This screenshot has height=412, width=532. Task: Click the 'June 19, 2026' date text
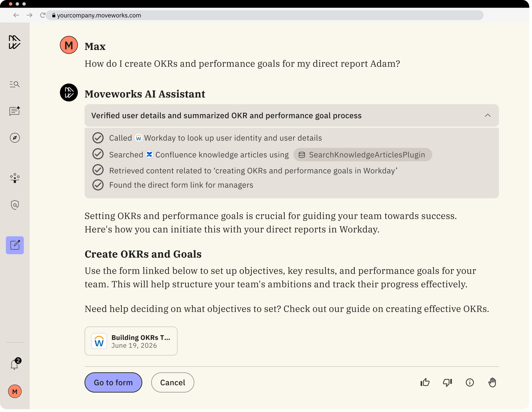tap(134, 346)
